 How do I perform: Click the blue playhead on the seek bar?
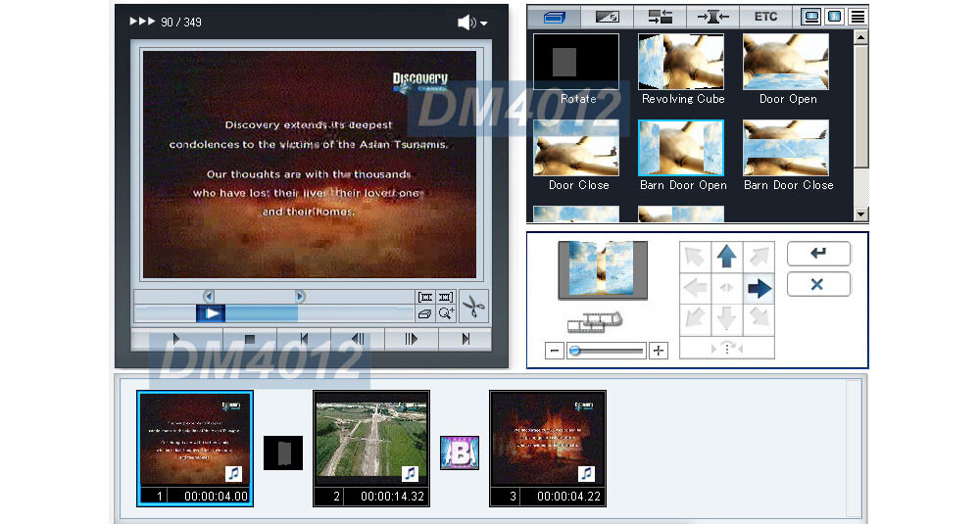tap(211, 313)
